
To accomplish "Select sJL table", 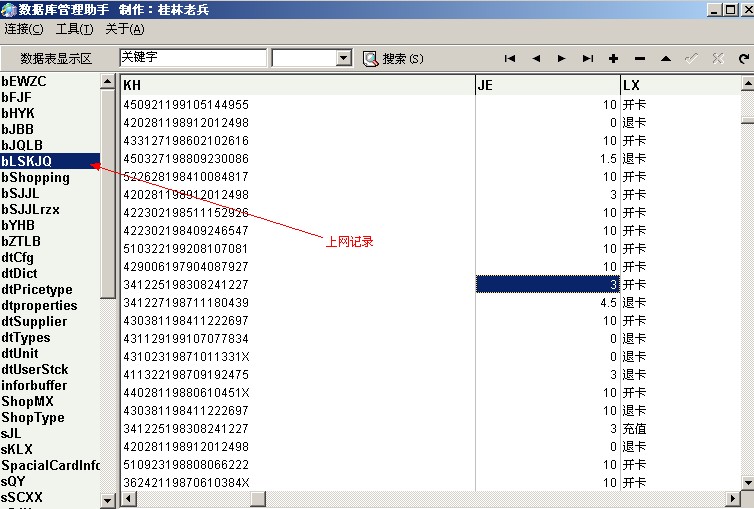I will point(11,434).
